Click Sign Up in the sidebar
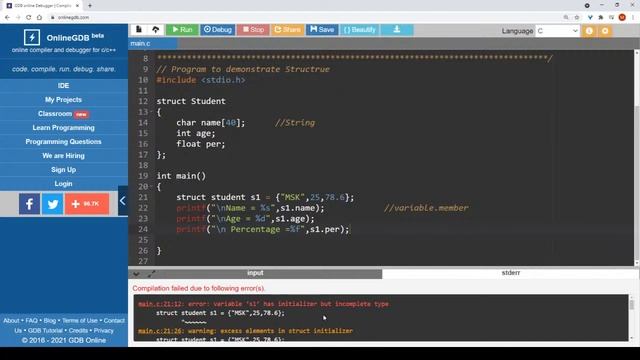Screen dimensions: 640x360 (x=63, y=169)
